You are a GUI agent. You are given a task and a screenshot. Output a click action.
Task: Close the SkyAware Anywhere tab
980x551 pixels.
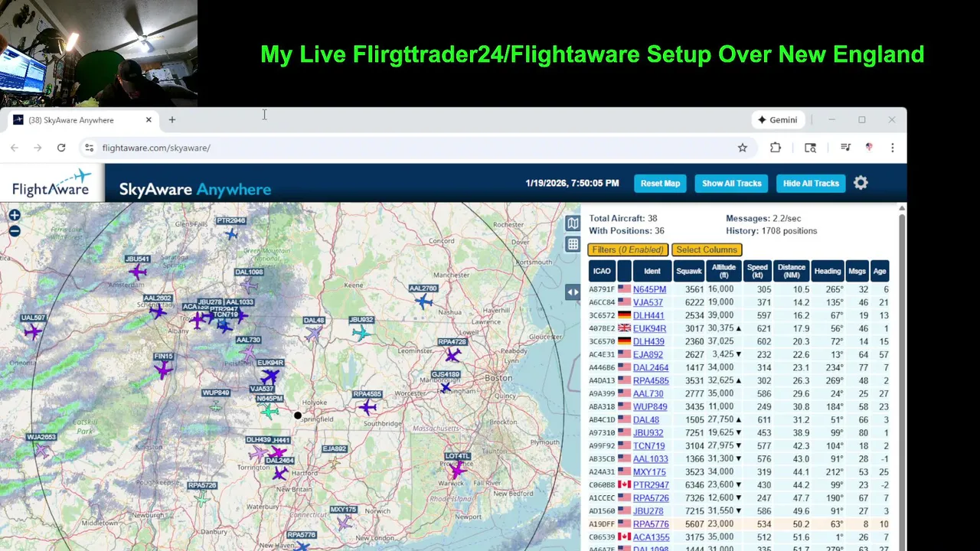tap(149, 120)
